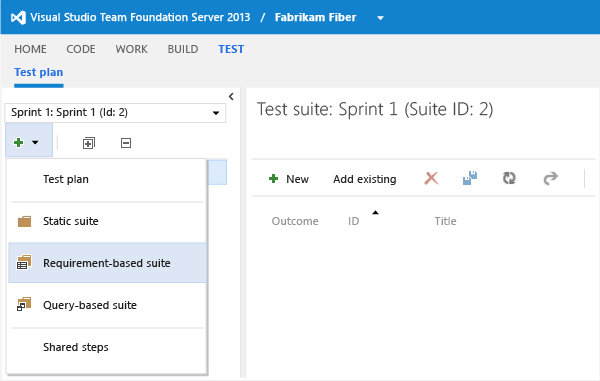Select the highlighted suite row behind the menu
Screen dimensions: 600x381
[x=217, y=173]
